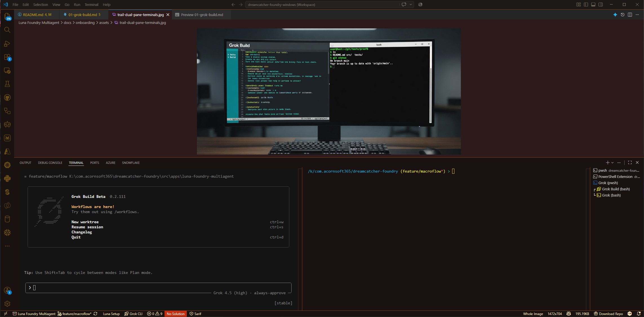Focus the Grok prompt input box
The height and width of the screenshot is (317, 644).
coord(158,288)
